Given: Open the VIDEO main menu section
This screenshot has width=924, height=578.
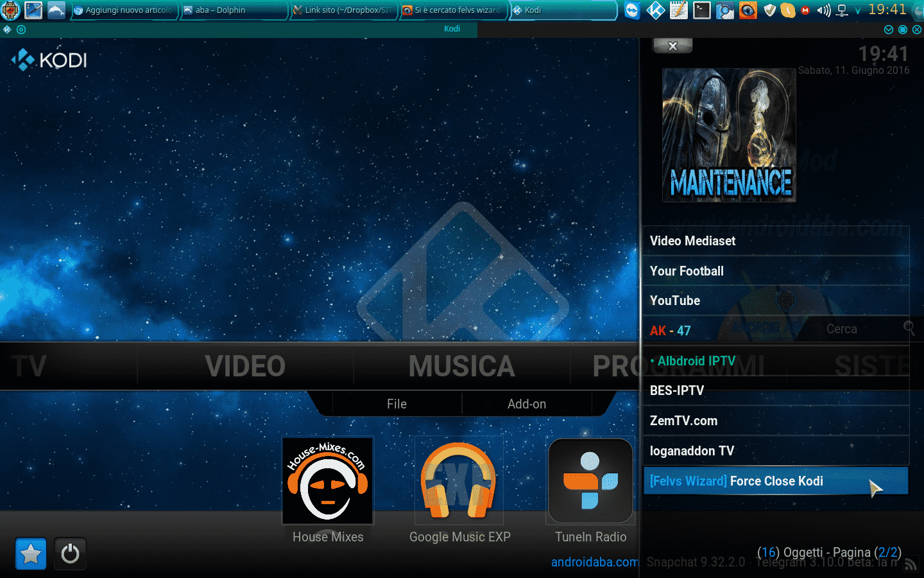Looking at the screenshot, I should tap(245, 366).
